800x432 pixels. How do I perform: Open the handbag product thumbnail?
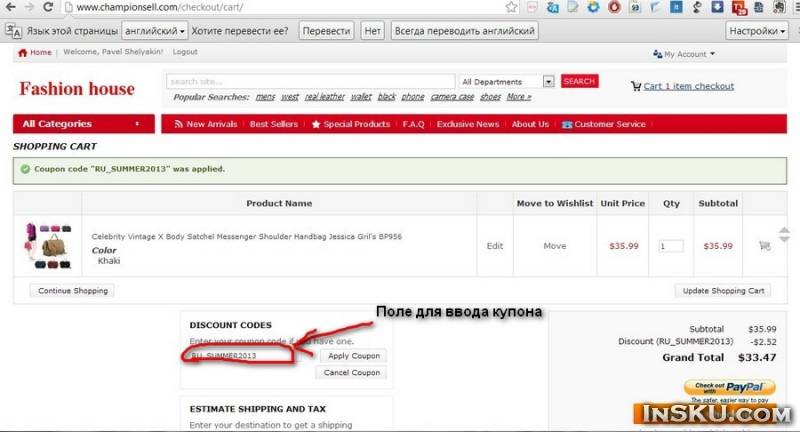tap(48, 246)
